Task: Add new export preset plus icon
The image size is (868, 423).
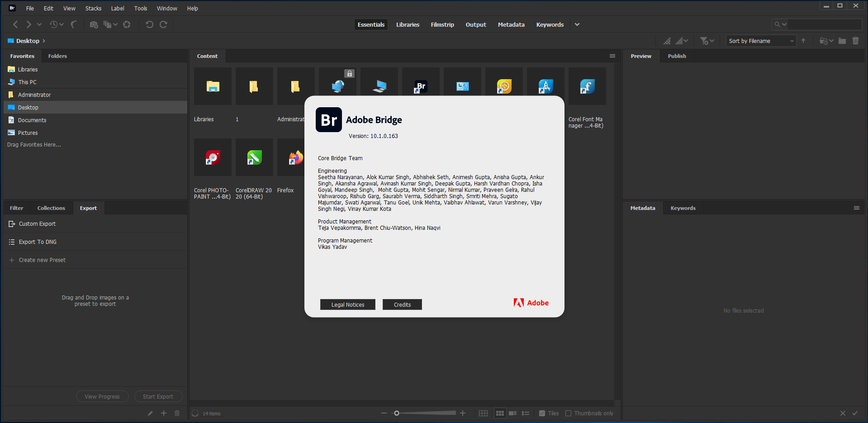Action: tap(164, 413)
